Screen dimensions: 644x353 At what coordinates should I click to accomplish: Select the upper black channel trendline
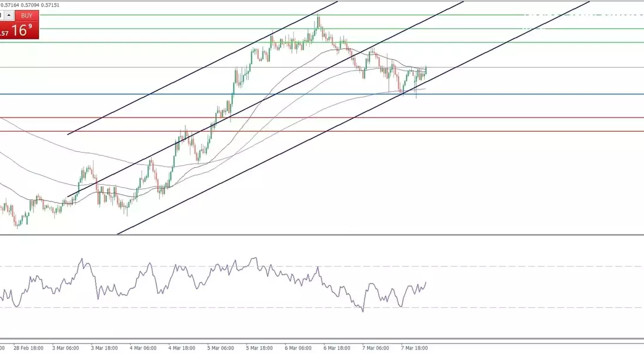tap(176, 82)
